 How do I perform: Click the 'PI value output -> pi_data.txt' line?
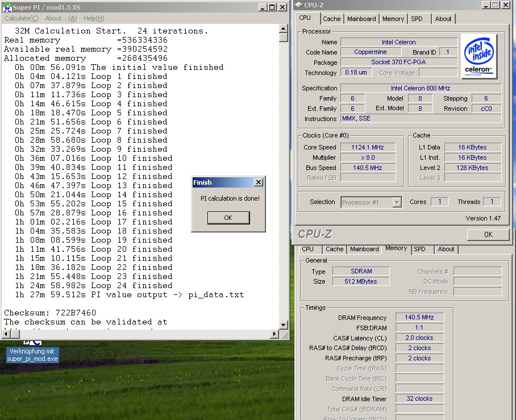coord(130,294)
